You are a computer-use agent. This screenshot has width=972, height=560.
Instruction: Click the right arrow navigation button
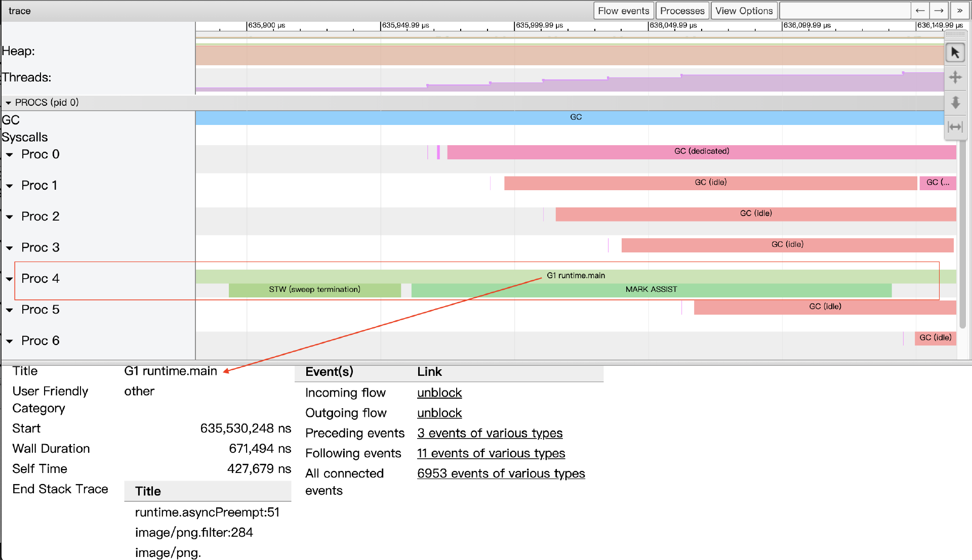[939, 11]
